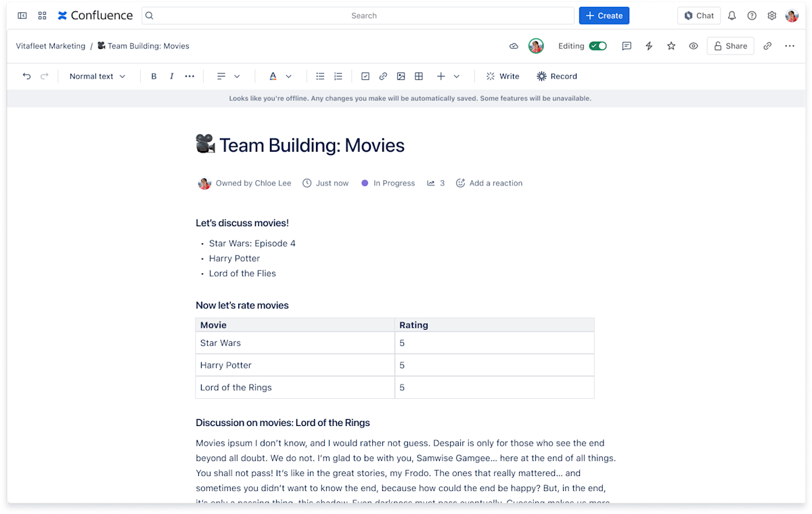812x514 pixels.
Task: Open the settings gear
Action: [x=771, y=16]
